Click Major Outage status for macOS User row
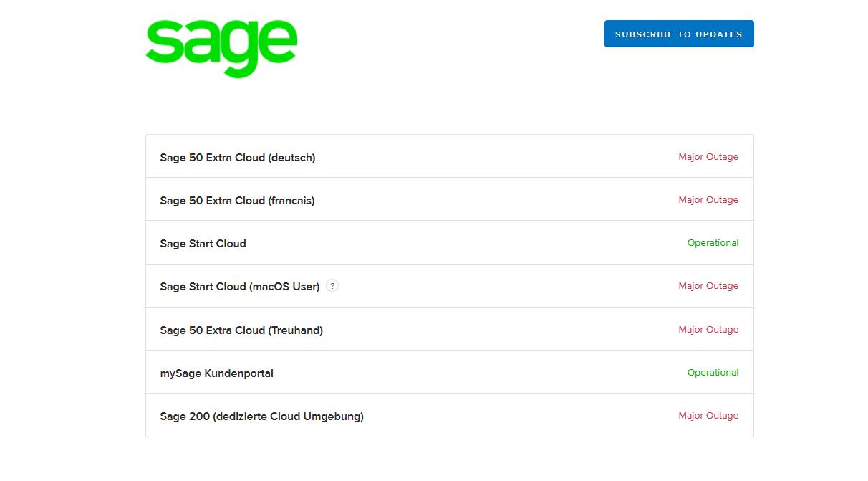Viewport: 868px width, 481px height. point(708,286)
